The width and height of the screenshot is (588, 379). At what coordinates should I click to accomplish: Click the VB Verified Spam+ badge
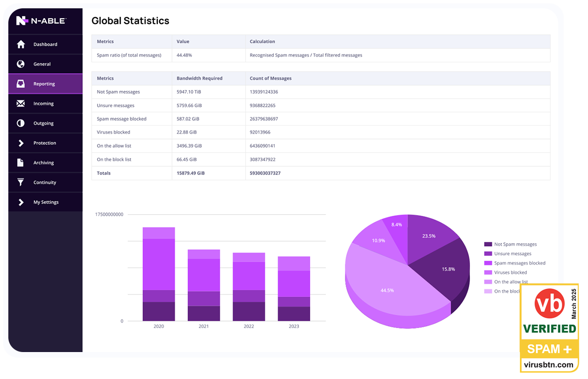(x=549, y=328)
